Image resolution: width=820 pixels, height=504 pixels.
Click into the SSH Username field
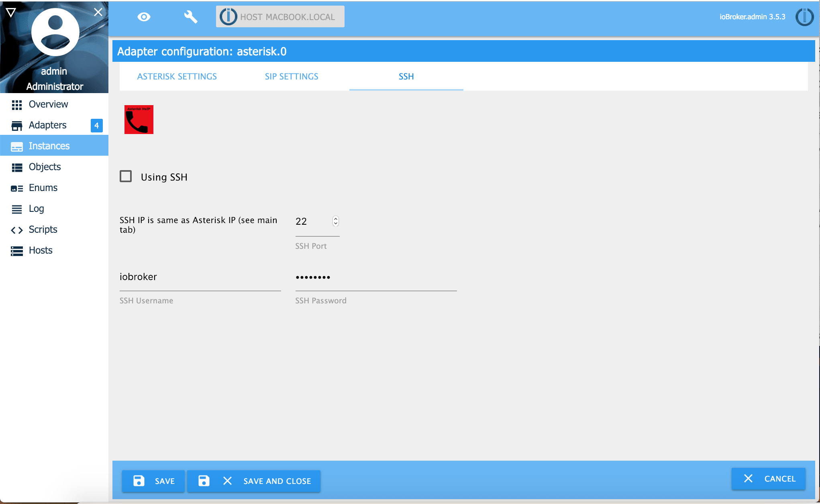coord(200,277)
